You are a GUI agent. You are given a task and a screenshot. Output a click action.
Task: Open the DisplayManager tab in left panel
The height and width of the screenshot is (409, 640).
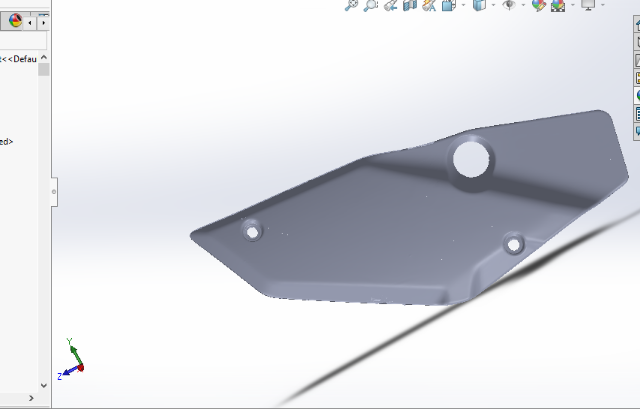tap(15, 21)
